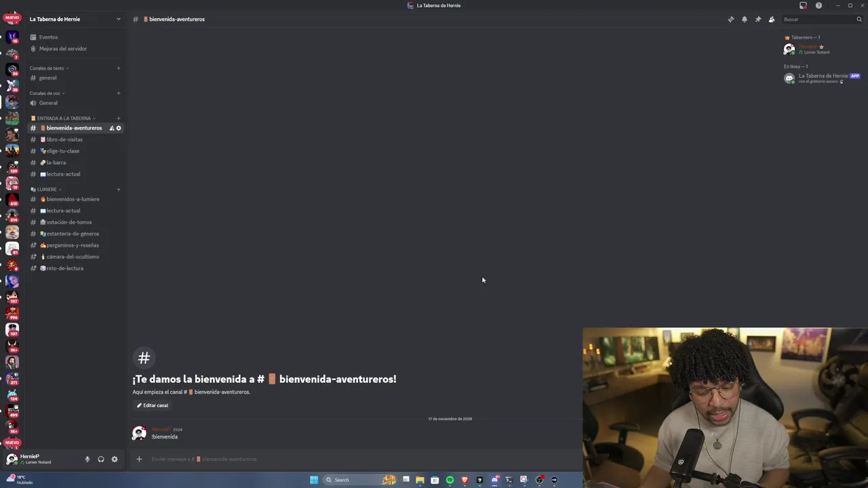Image resolution: width=868 pixels, height=488 pixels.
Task: Collapse the Canales de texto category
Action: (x=49, y=68)
